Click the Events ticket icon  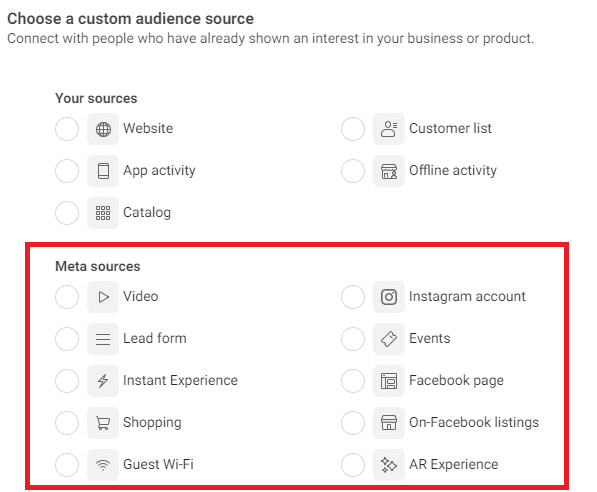click(x=389, y=339)
